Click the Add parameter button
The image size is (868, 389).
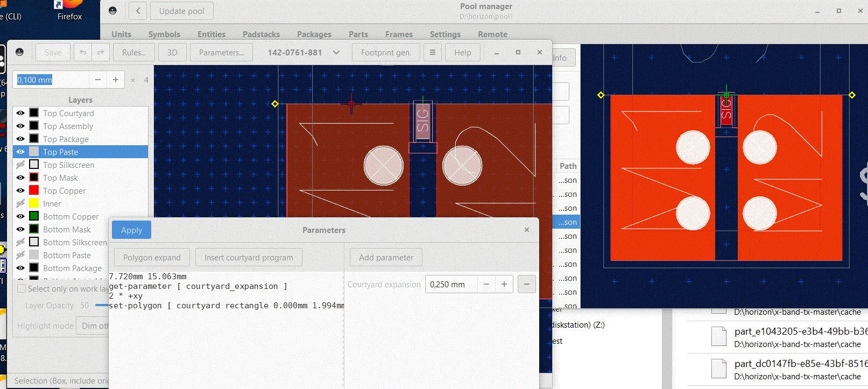pos(386,257)
